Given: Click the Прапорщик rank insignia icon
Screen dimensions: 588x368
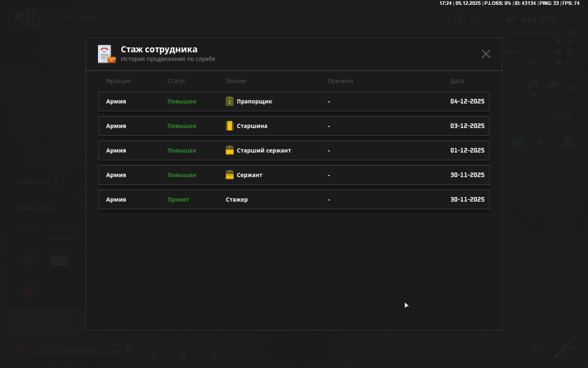Looking at the screenshot, I should 230,101.
